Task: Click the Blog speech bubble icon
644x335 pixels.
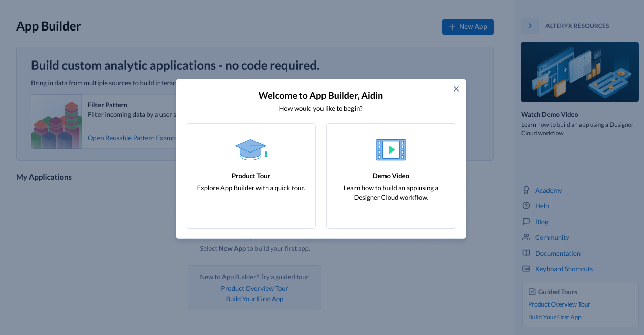Action: click(x=526, y=222)
